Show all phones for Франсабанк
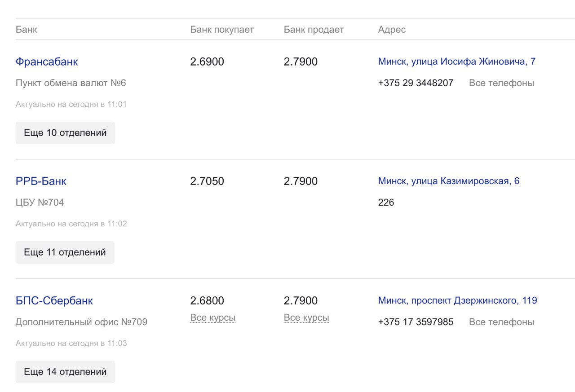 (502, 83)
